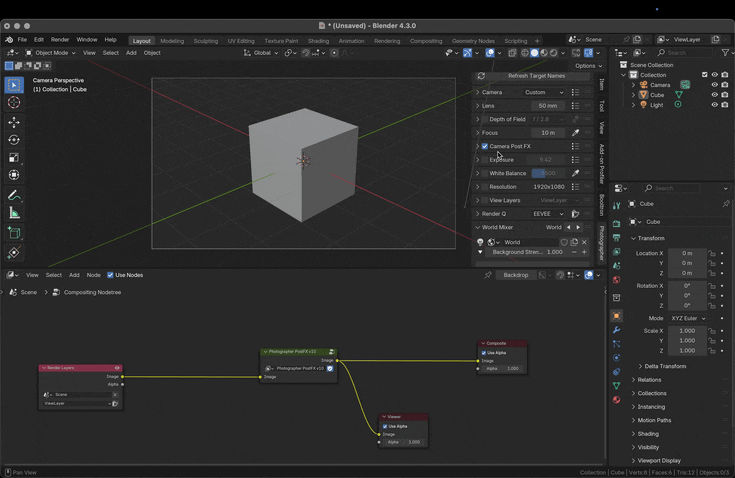Select the Measure tool
Screen dimensions: 735x478
[x=14, y=213]
